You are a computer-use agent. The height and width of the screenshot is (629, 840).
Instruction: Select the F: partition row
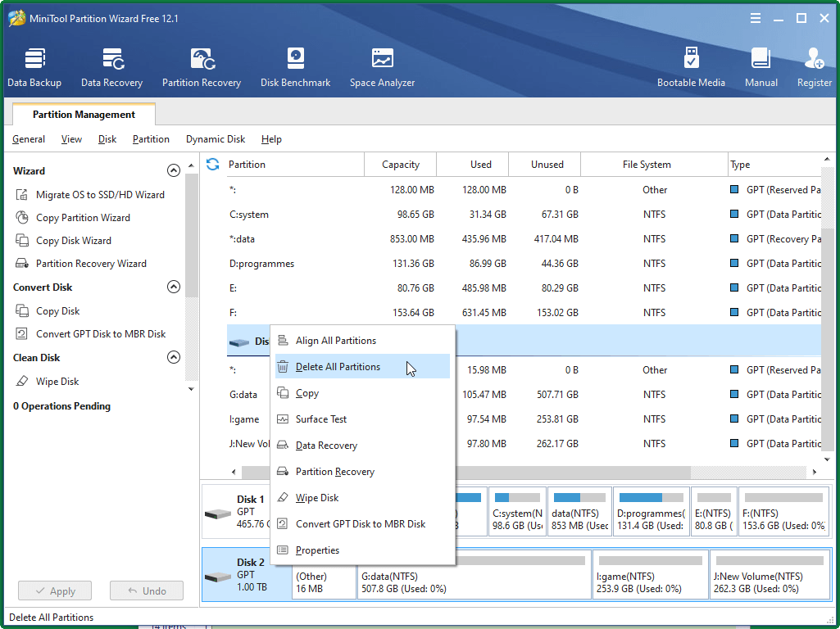pyautogui.click(x=524, y=313)
